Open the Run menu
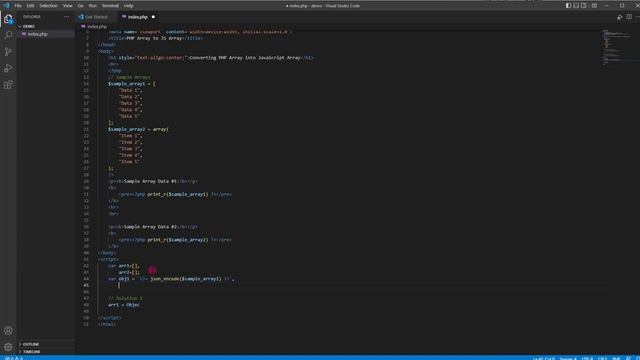Viewport: 640px width, 360px height. pos(93,6)
